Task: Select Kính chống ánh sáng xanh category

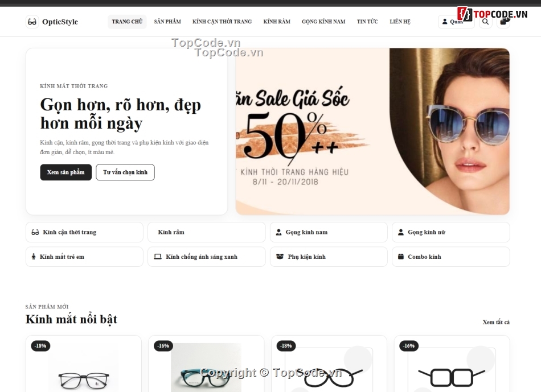Action: coord(207,257)
